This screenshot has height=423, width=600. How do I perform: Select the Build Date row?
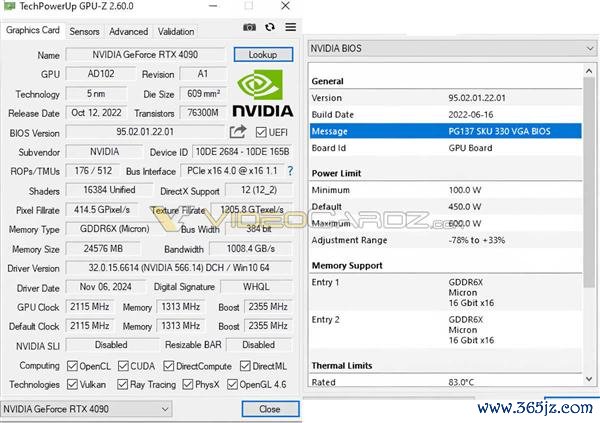coord(446,114)
